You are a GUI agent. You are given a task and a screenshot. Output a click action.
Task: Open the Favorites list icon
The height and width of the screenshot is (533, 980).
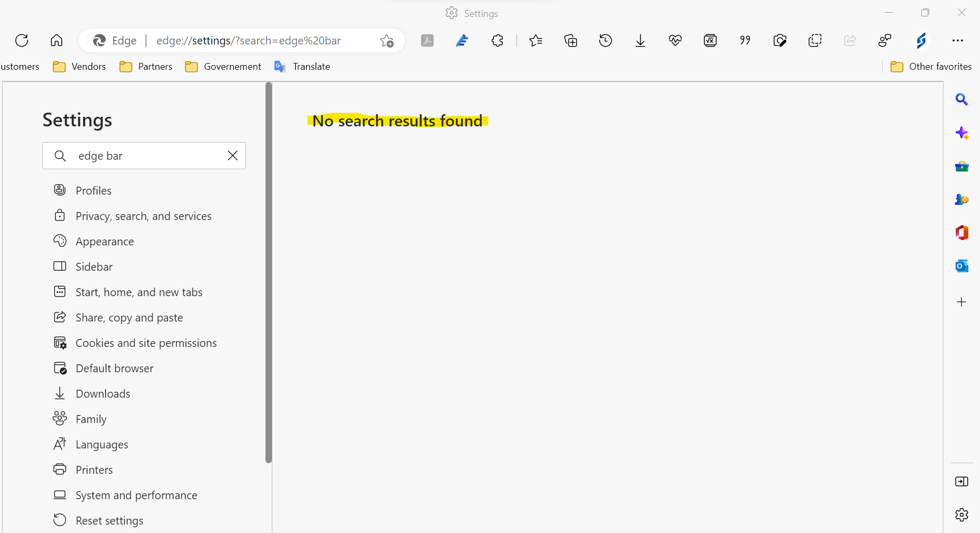pyautogui.click(x=536, y=41)
